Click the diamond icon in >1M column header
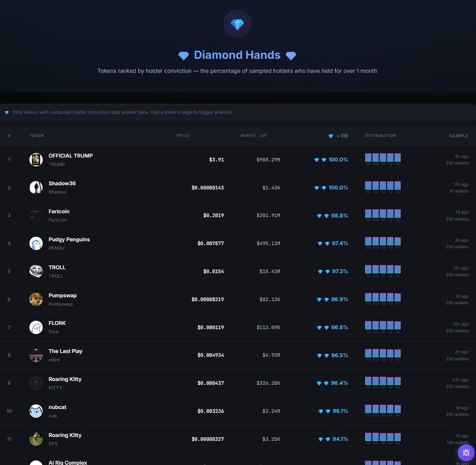476x465 pixels. tap(330, 136)
